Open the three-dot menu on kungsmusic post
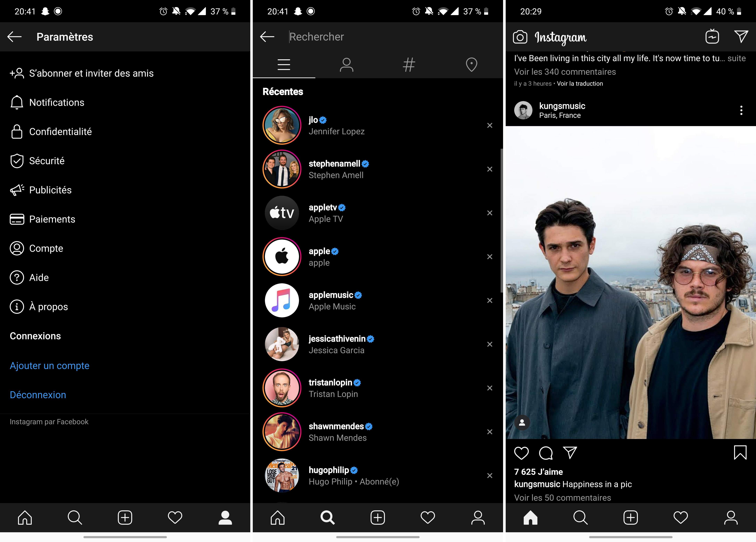The image size is (756, 542). 741,110
